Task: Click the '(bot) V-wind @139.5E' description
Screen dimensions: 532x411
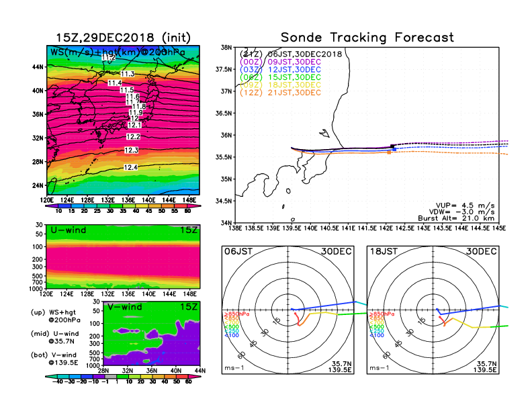Action: (54, 359)
